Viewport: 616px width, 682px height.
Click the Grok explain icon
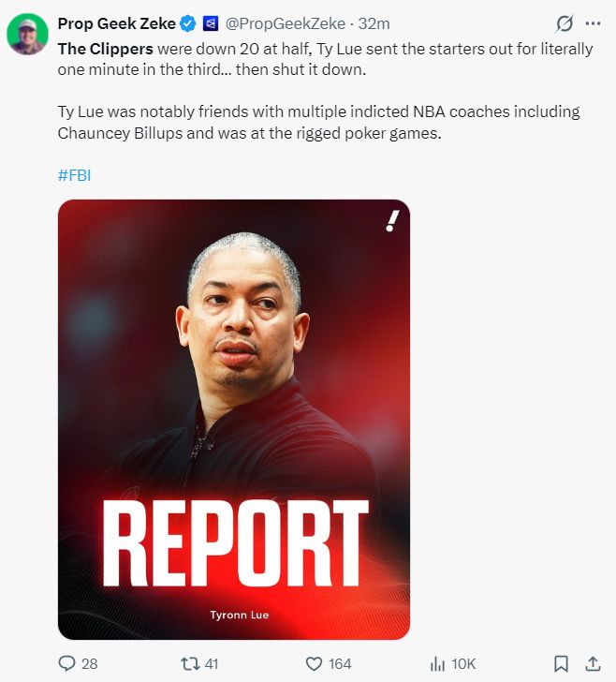[565, 23]
